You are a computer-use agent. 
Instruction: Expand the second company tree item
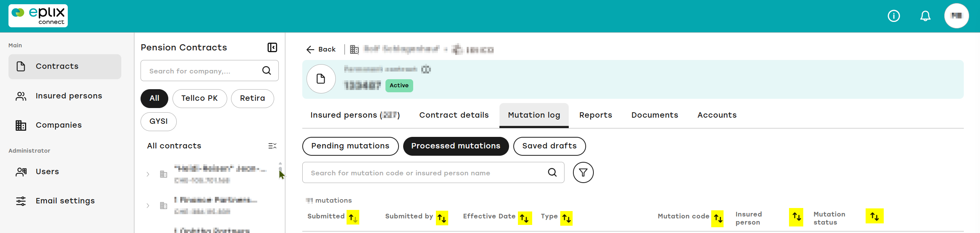pyautogui.click(x=148, y=206)
